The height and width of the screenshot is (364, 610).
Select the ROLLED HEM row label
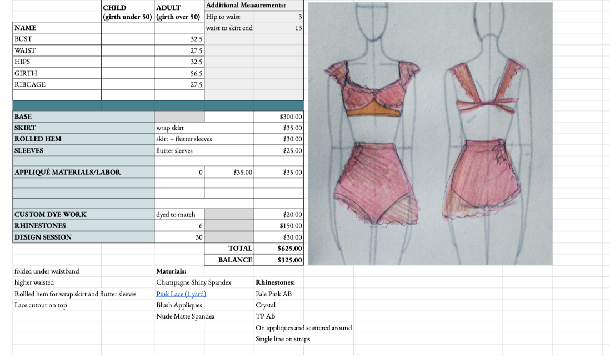83,139
